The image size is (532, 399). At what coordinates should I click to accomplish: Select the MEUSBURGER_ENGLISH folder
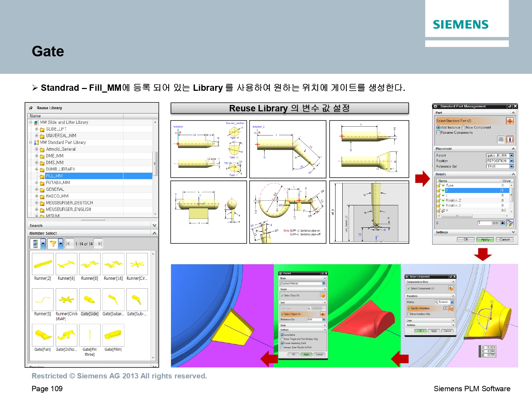click(x=68, y=210)
